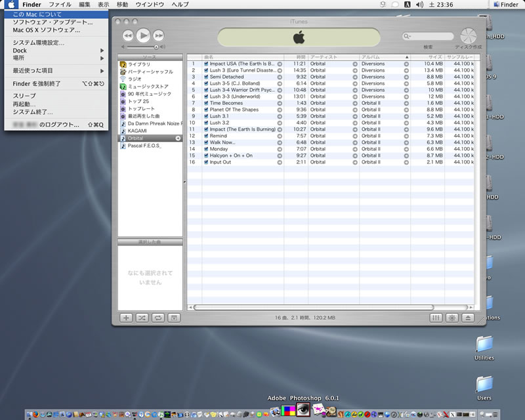Skip back with the rewind button
The width and height of the screenshot is (525, 420).
(x=128, y=35)
